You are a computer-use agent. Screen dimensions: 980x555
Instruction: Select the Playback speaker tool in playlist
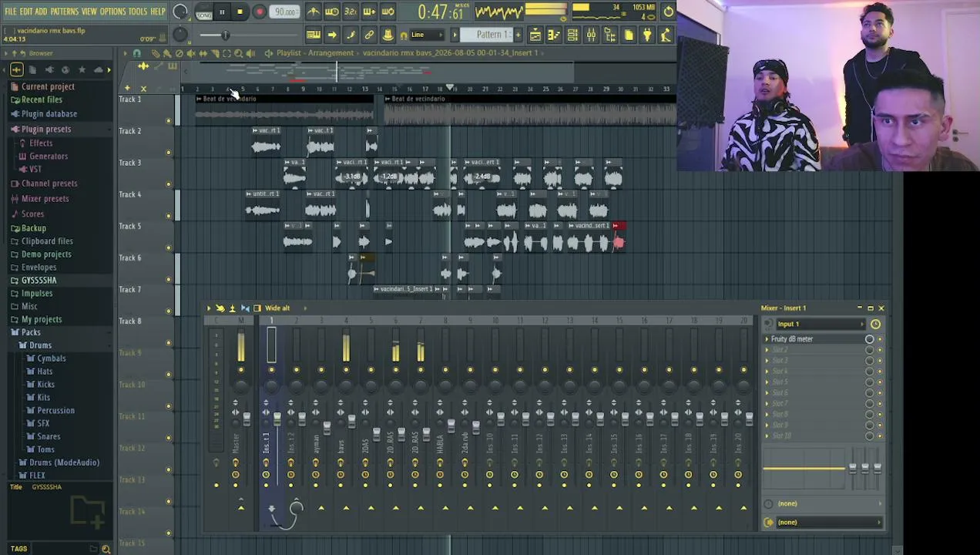tap(250, 53)
